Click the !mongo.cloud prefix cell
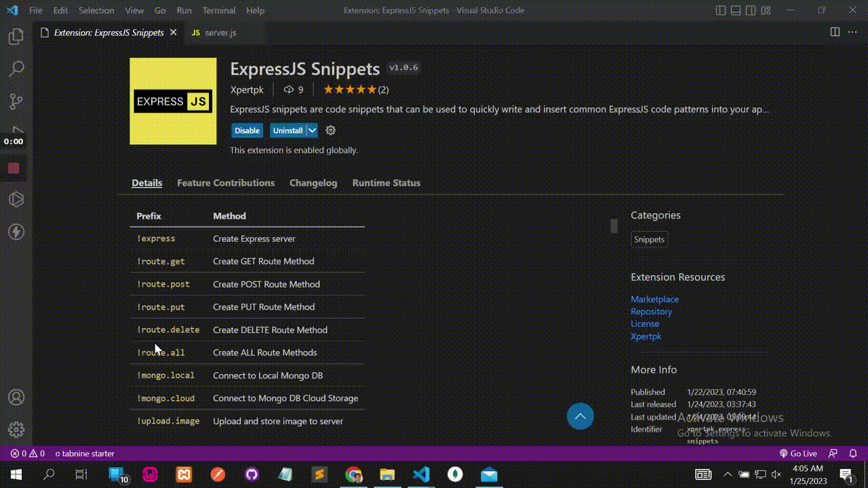Screen dimensions: 868x488 click(x=165, y=398)
